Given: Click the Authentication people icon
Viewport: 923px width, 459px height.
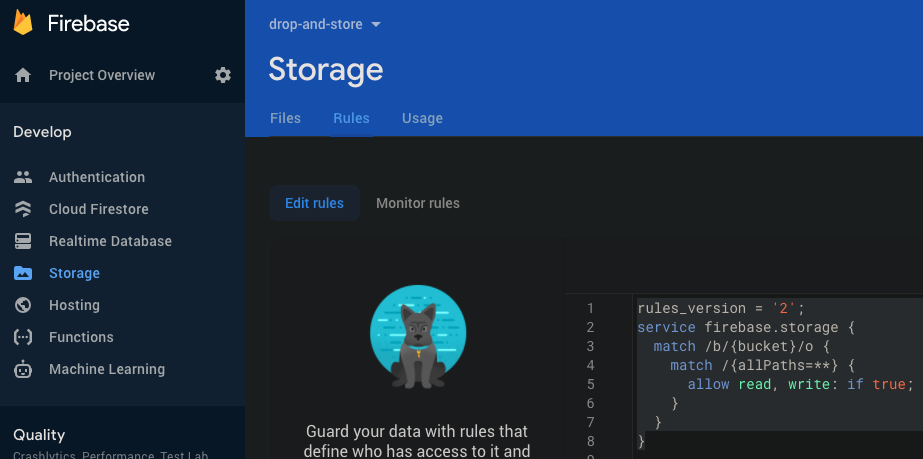Looking at the screenshot, I should click(x=23, y=177).
